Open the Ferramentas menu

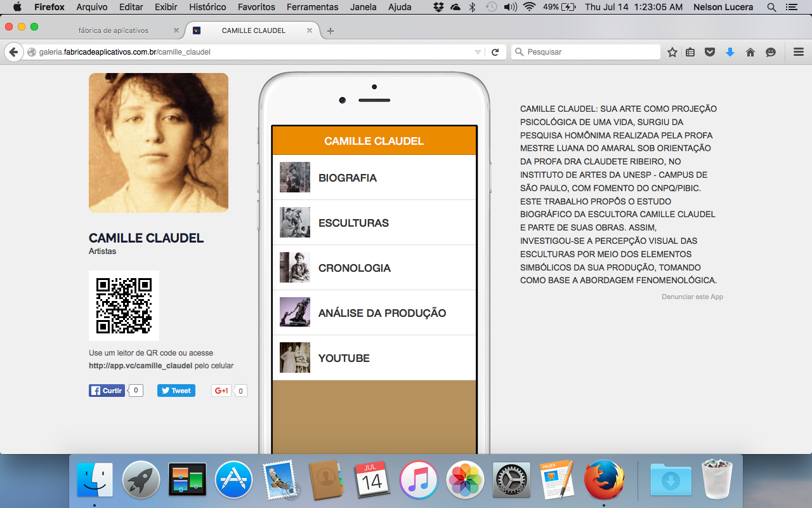(x=312, y=7)
